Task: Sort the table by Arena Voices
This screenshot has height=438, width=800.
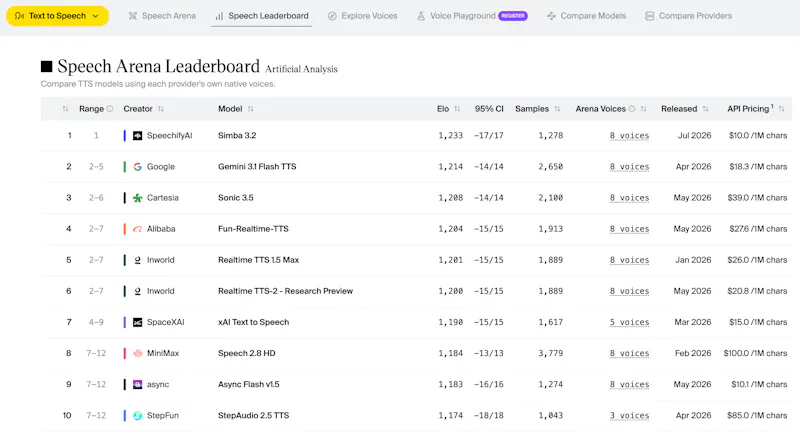Action: (x=643, y=109)
